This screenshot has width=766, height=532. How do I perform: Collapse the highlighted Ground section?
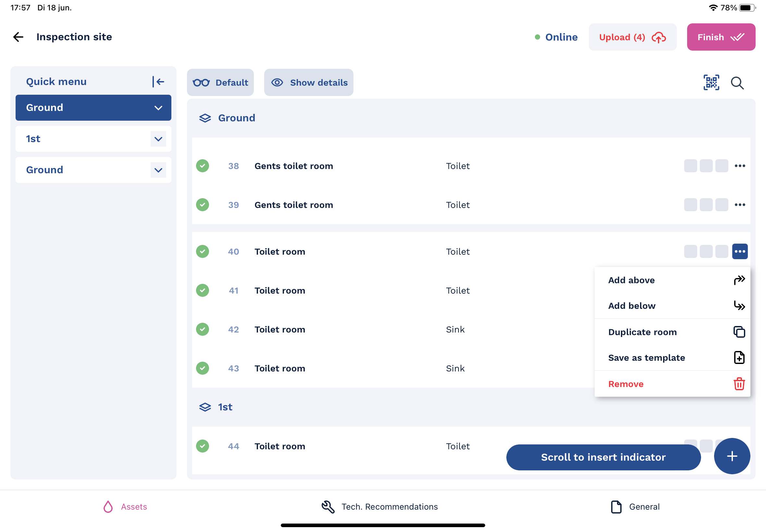coord(158,108)
